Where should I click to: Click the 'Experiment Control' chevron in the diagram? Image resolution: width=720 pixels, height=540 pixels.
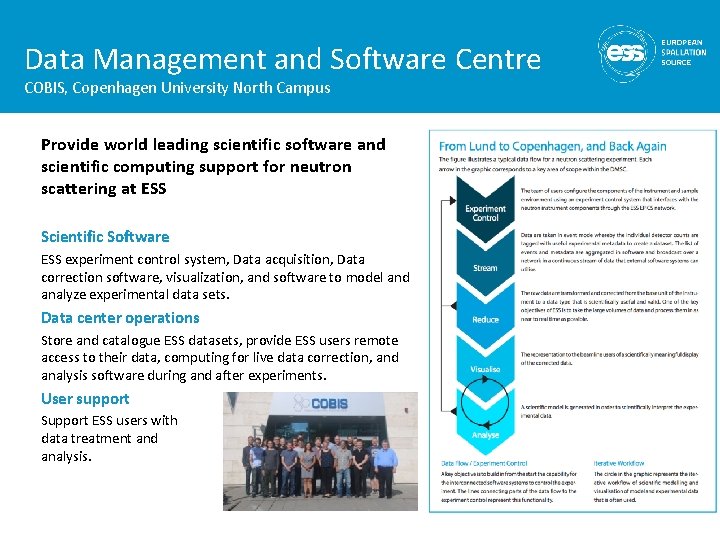[x=485, y=209]
